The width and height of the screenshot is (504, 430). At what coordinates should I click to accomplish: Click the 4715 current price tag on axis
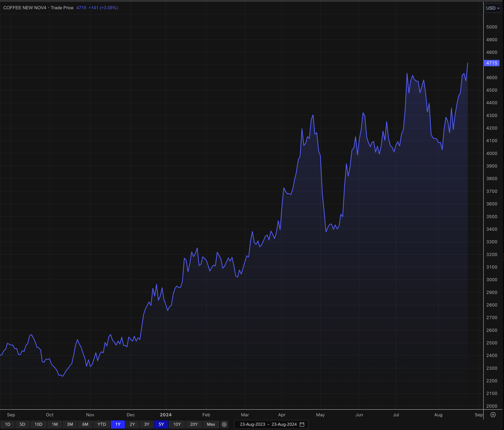point(492,63)
